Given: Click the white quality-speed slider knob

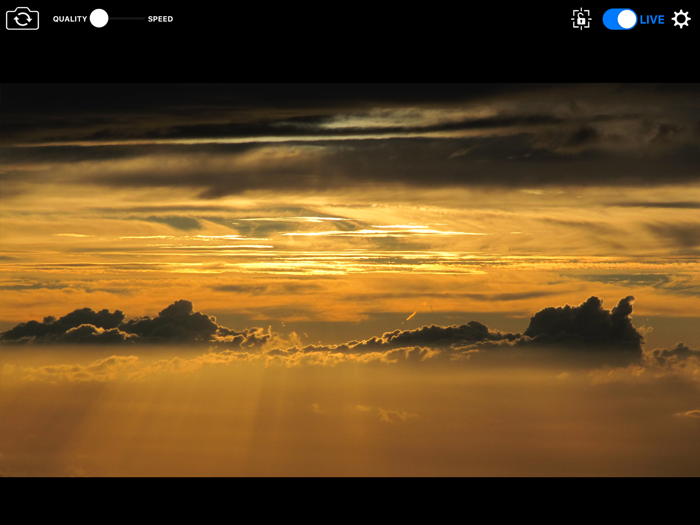Looking at the screenshot, I should (99, 18).
